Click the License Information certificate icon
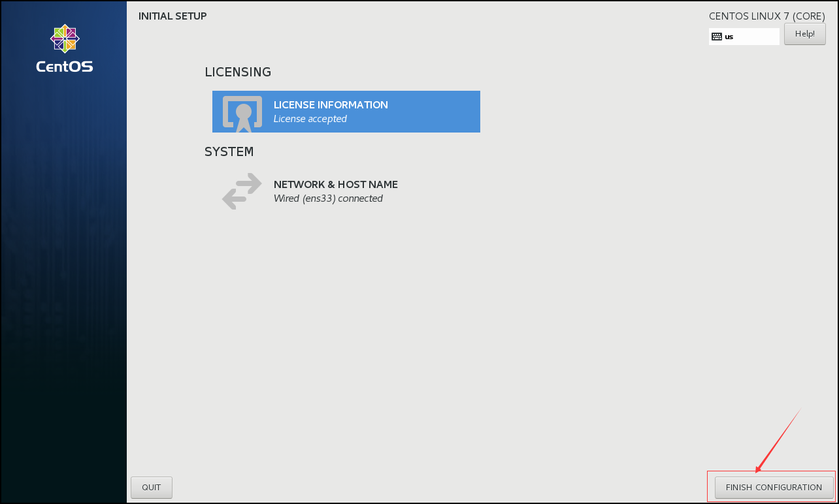The height and width of the screenshot is (504, 839). [x=242, y=112]
